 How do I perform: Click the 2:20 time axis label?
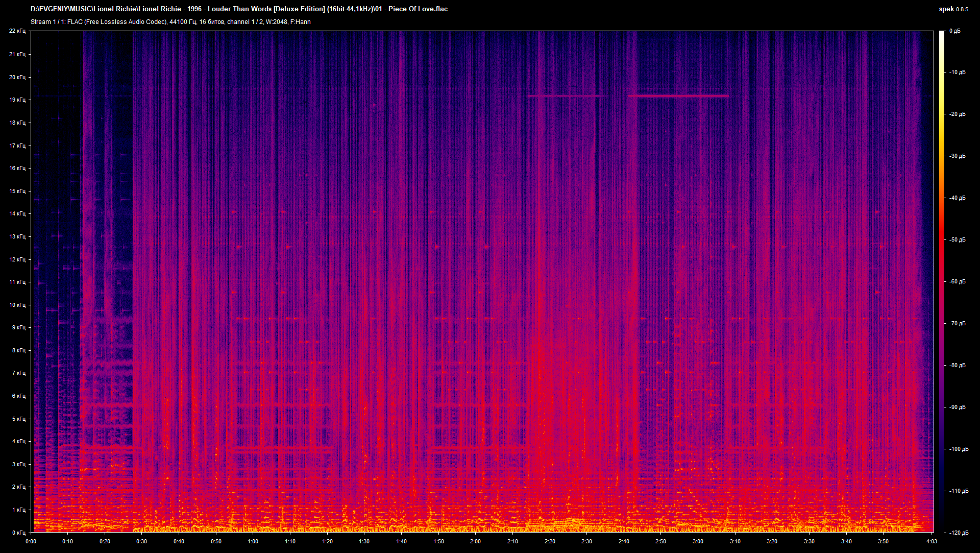pos(550,541)
